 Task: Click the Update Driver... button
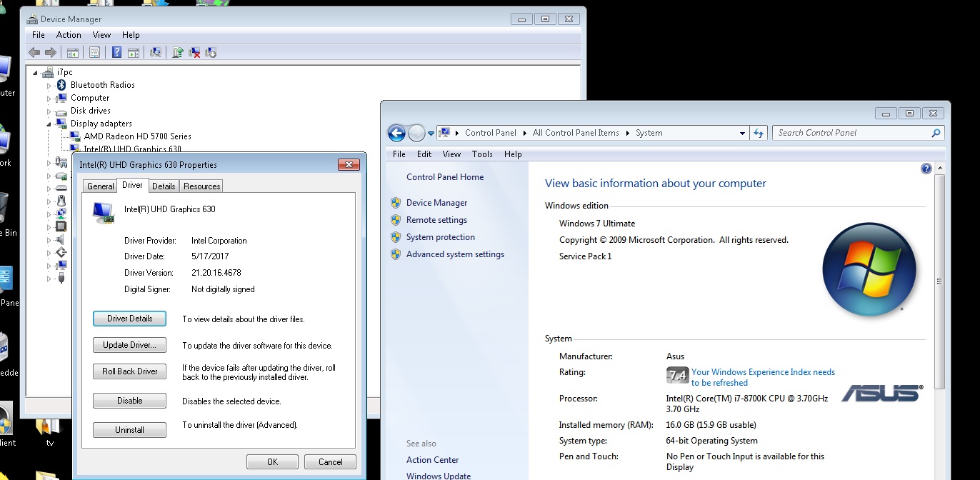pos(130,345)
